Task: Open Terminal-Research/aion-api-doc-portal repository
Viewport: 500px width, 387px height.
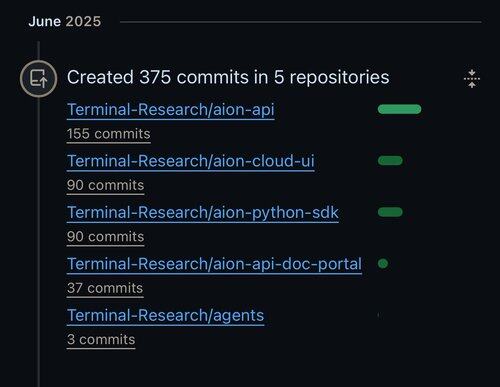Action: pos(214,264)
